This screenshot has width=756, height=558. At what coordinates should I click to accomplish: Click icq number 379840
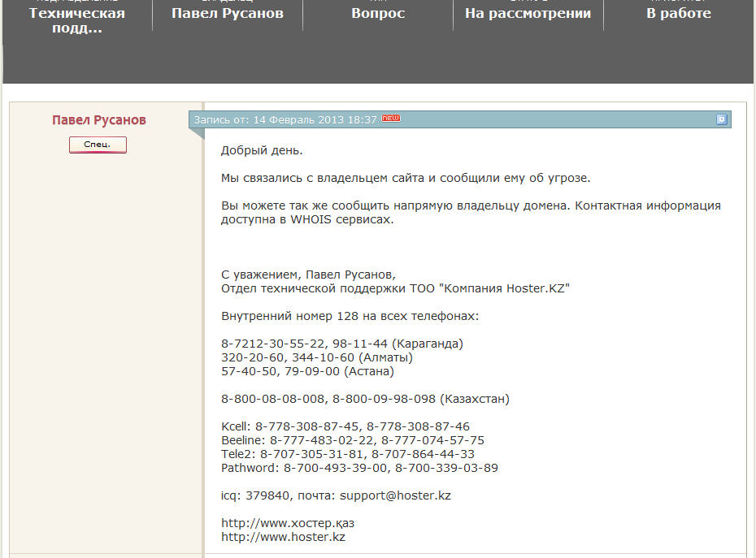pyautogui.click(x=267, y=495)
